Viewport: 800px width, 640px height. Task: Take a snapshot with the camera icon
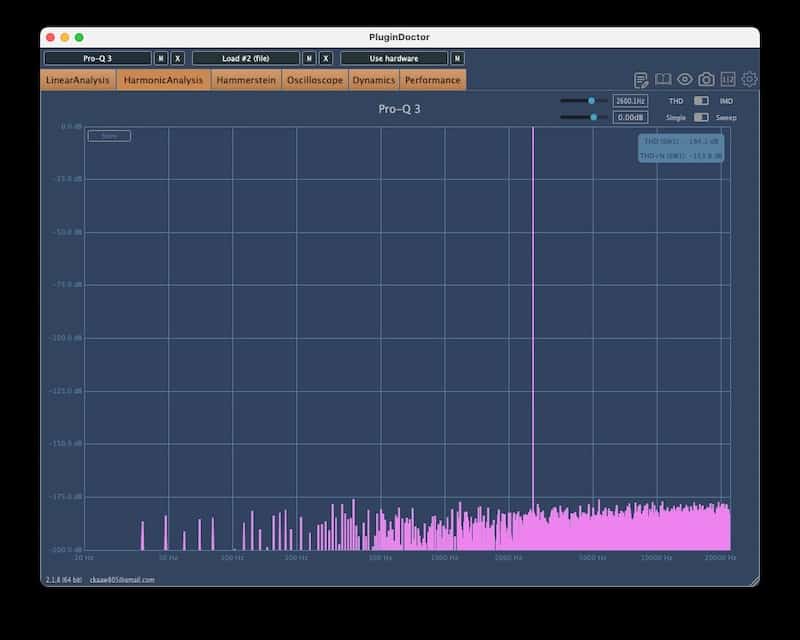706,79
